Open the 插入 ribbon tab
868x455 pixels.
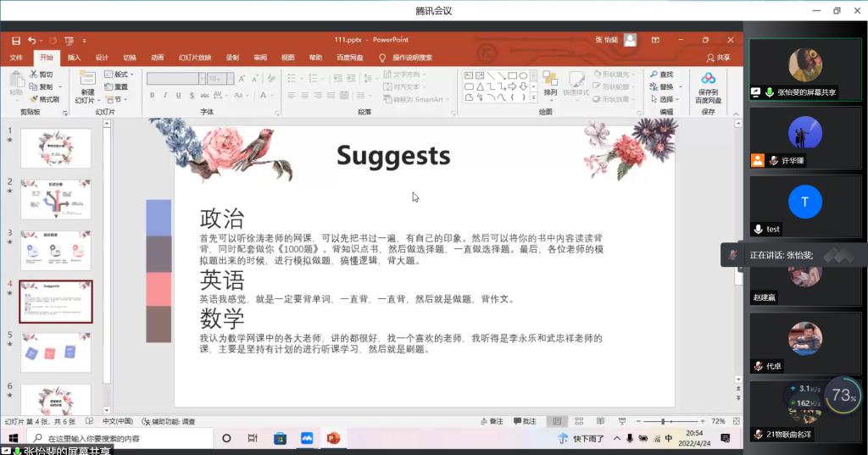point(74,58)
